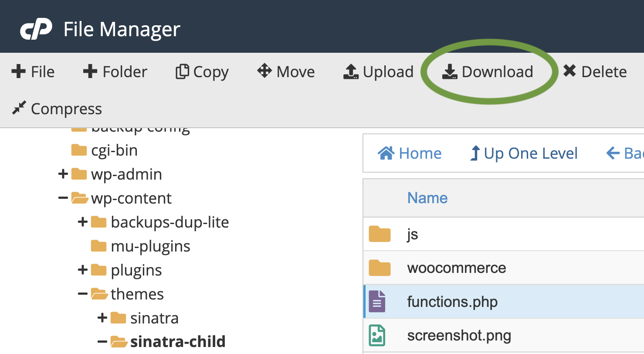Click the screenshot.png image file icon

click(x=377, y=335)
